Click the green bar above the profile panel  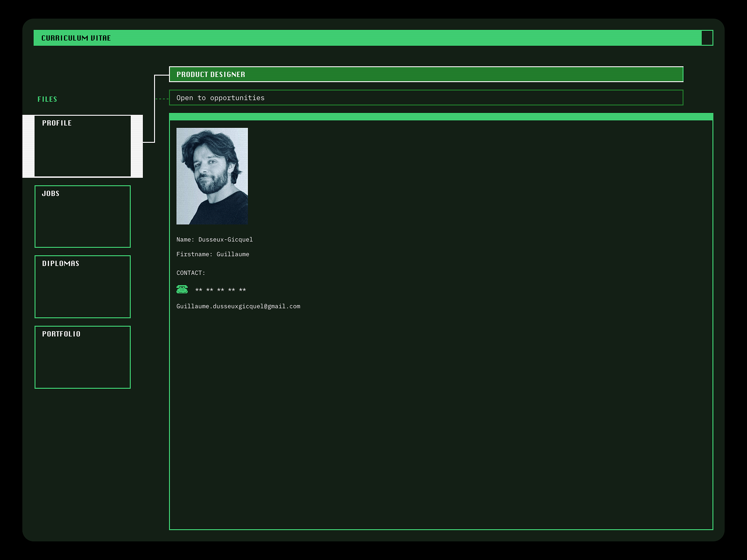pos(441,115)
